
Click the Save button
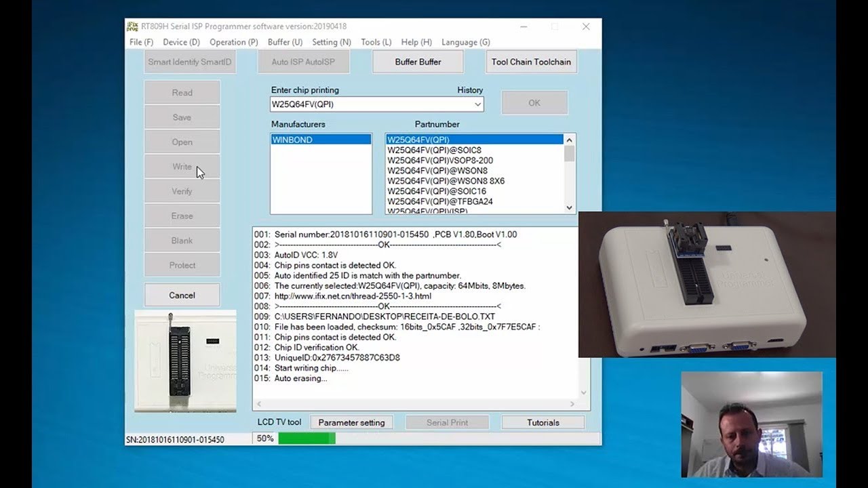[182, 117]
